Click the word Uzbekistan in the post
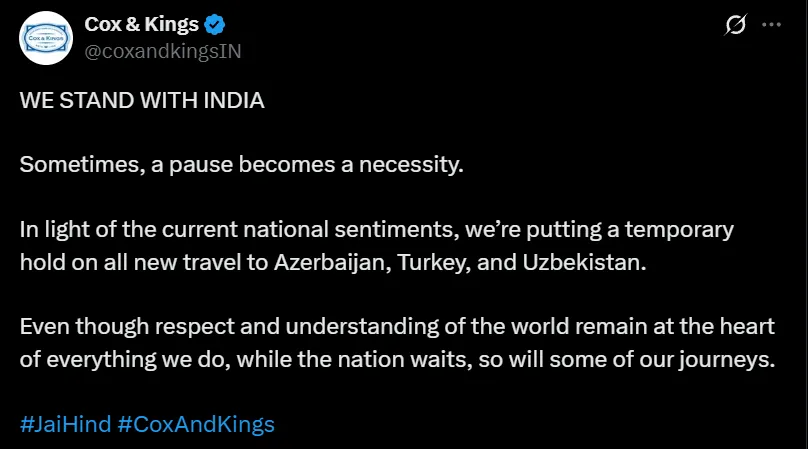The image size is (808, 449). [x=584, y=262]
